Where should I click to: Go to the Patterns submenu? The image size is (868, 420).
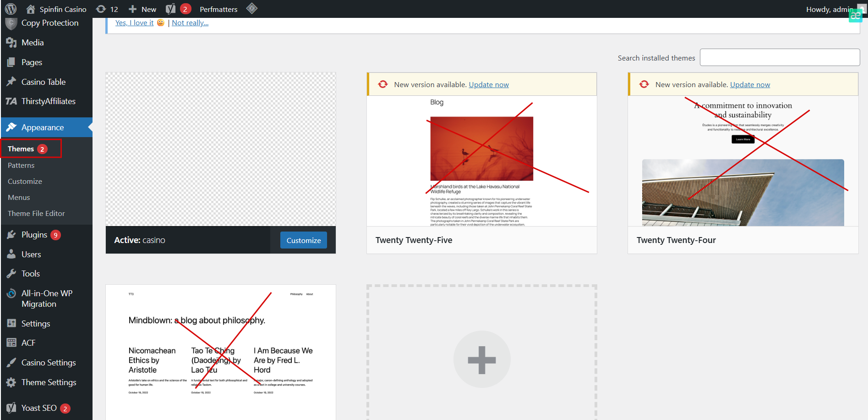(x=21, y=165)
